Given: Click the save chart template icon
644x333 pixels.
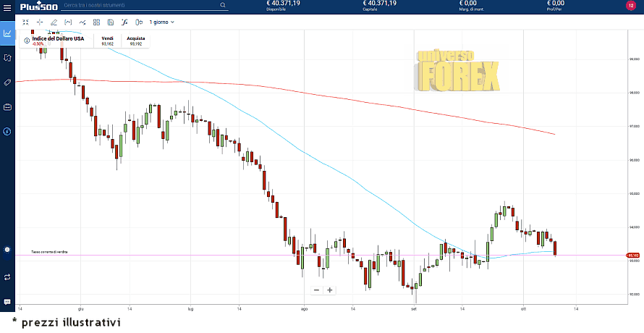Looking at the screenshot, I should pos(110,22).
